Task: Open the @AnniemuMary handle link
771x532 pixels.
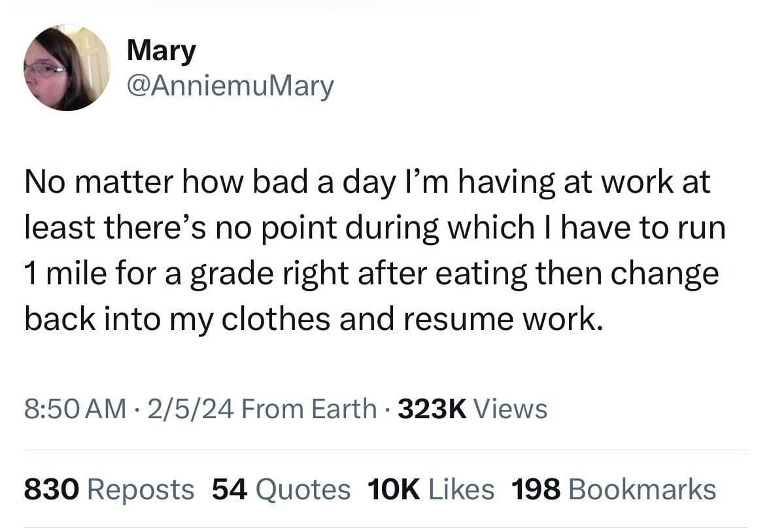Action: tap(230, 86)
